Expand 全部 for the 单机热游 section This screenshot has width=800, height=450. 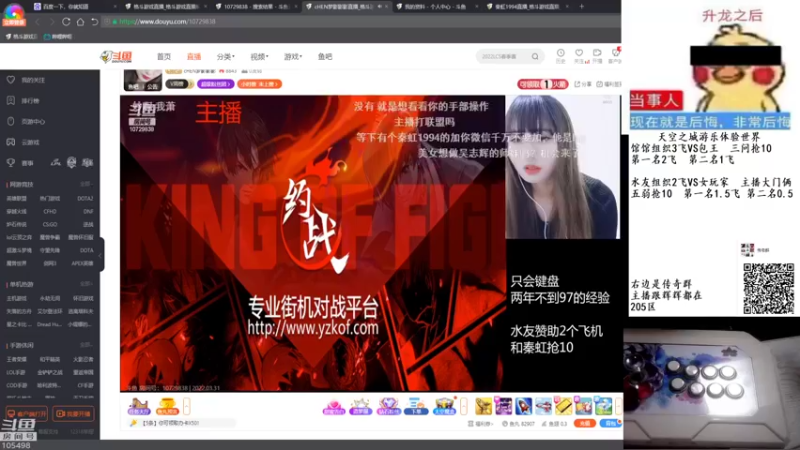(86, 284)
